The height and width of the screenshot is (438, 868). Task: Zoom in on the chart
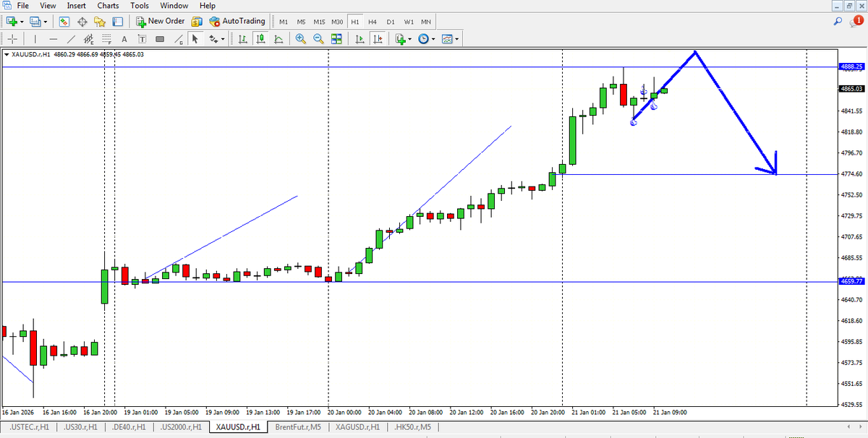301,39
